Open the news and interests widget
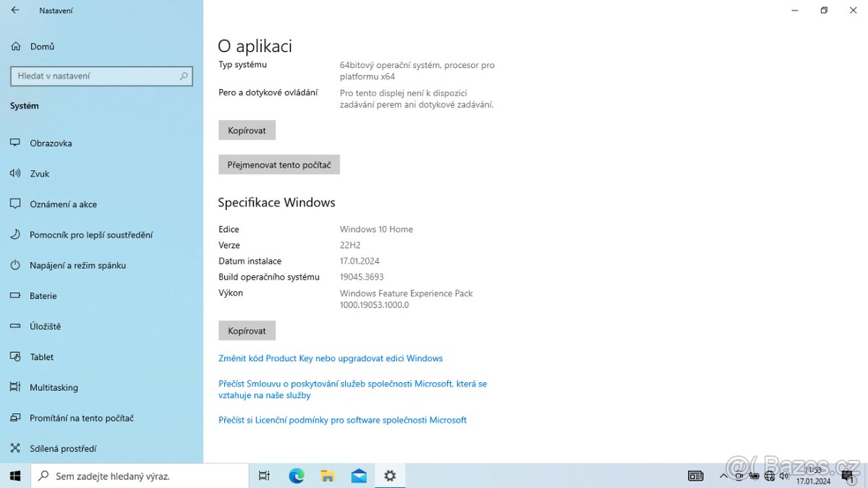 pyautogui.click(x=695, y=476)
